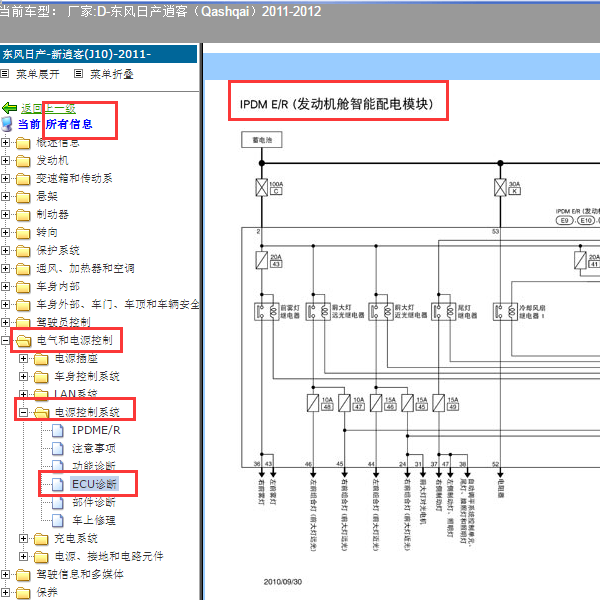Expand the 车身外部、车门 tree node
The height and width of the screenshot is (600, 600).
pyautogui.click(x=5, y=304)
